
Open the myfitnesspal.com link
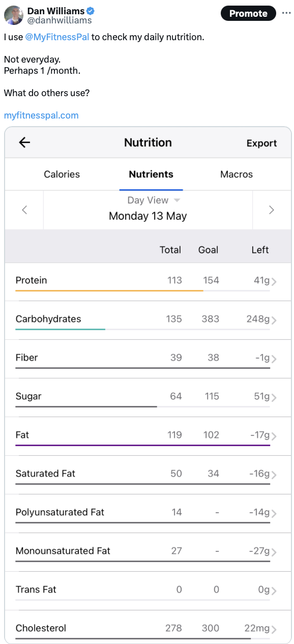point(41,115)
